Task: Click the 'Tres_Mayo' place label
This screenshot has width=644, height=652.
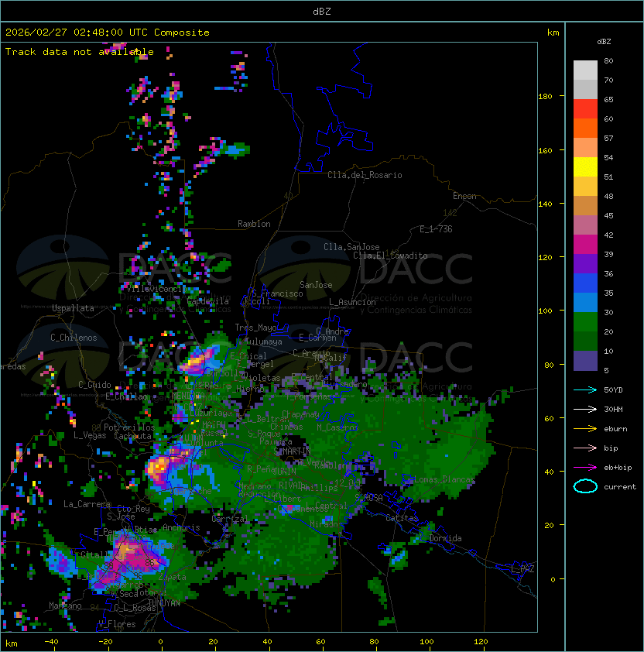Action: [255, 328]
